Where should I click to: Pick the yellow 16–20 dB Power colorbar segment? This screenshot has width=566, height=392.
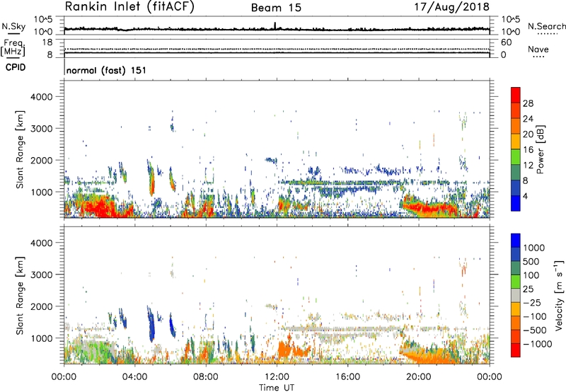(x=516, y=141)
